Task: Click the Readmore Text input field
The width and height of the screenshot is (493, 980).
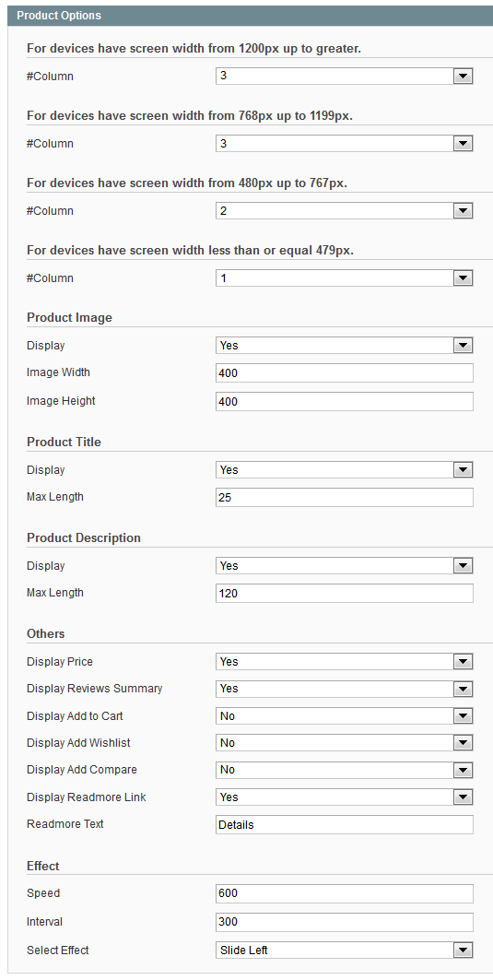Action: tap(345, 824)
